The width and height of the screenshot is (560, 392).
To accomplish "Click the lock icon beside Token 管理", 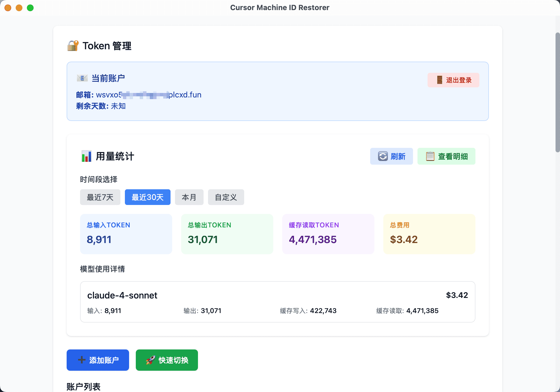I will tap(73, 46).
